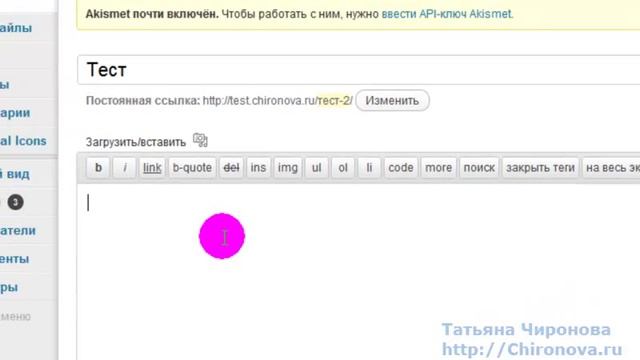Viewport: 640px width, 360px height.
Task: Click the Изменить permalink button
Action: tap(392, 100)
